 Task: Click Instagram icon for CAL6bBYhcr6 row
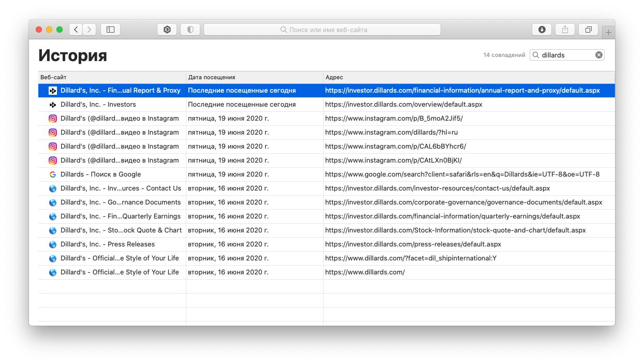click(x=53, y=147)
